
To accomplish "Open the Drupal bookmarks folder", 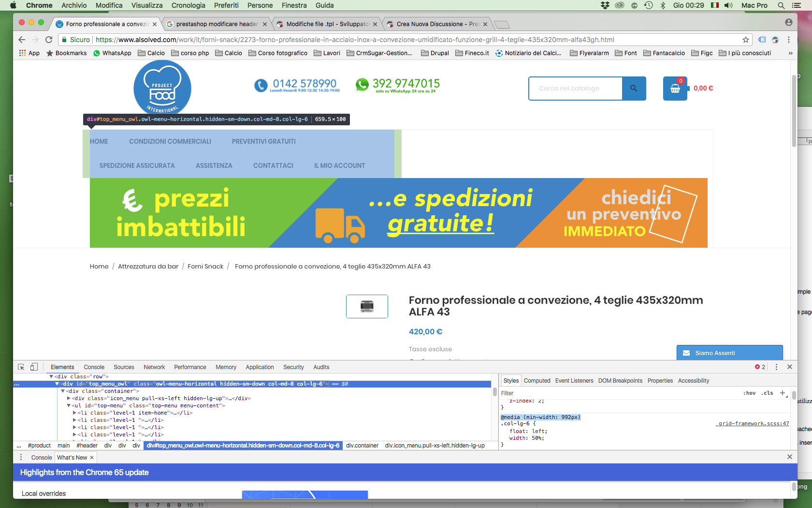I will pos(435,53).
